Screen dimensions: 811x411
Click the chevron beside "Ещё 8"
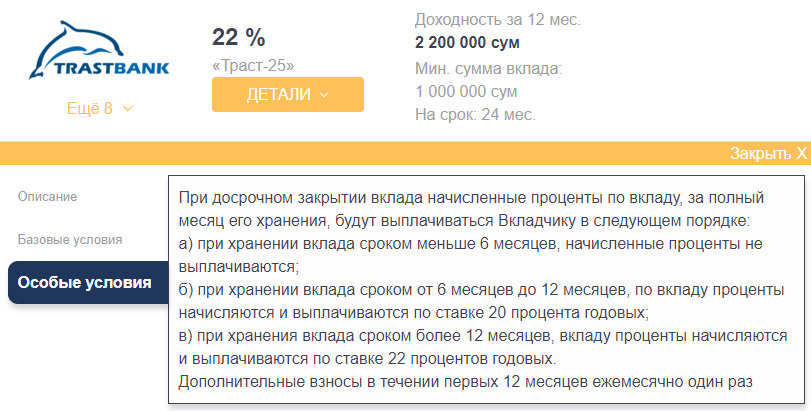[x=128, y=109]
